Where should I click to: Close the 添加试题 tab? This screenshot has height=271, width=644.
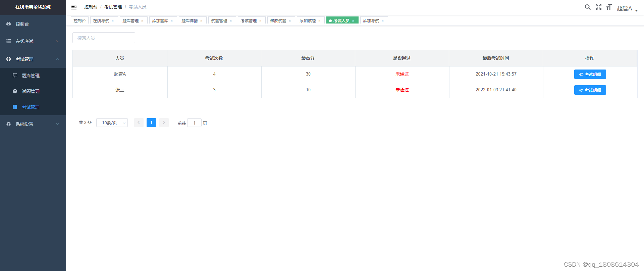pyautogui.click(x=319, y=21)
